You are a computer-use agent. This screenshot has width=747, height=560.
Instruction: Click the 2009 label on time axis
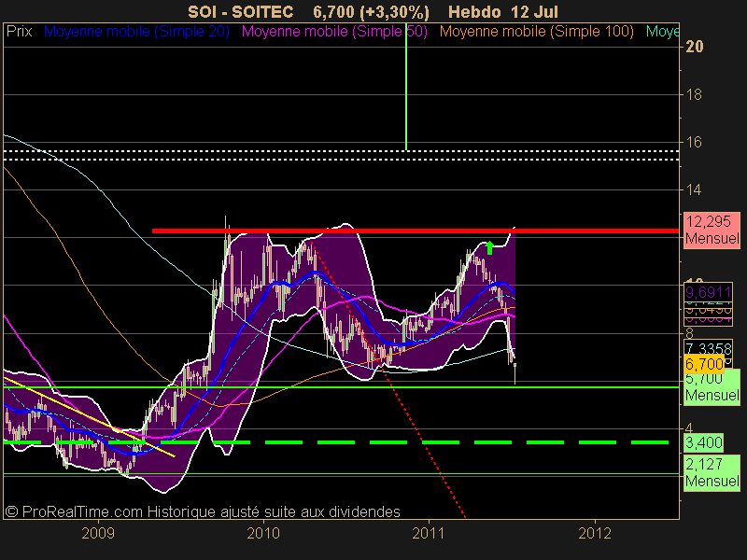pos(98,533)
